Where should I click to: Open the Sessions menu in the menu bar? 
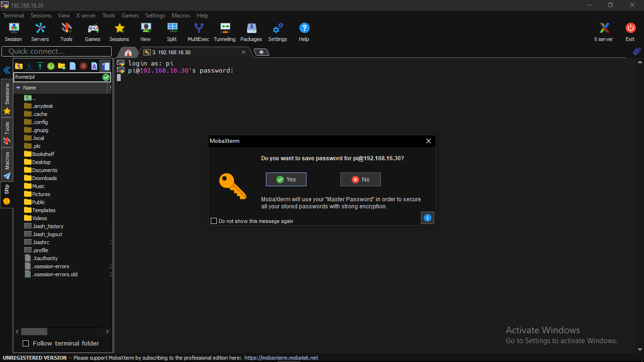(41, 16)
